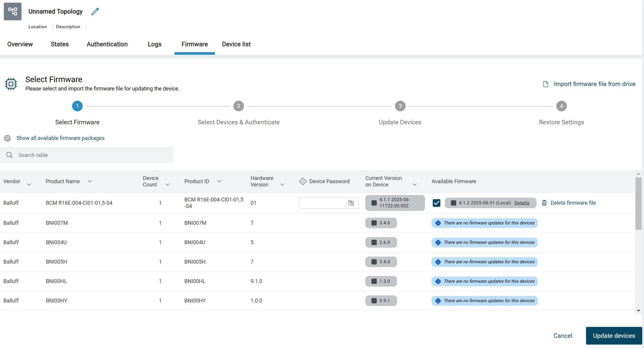Click the info icon in BNI00HY firmware notice
Image resolution: width=644 pixels, height=349 pixels.
click(x=438, y=301)
